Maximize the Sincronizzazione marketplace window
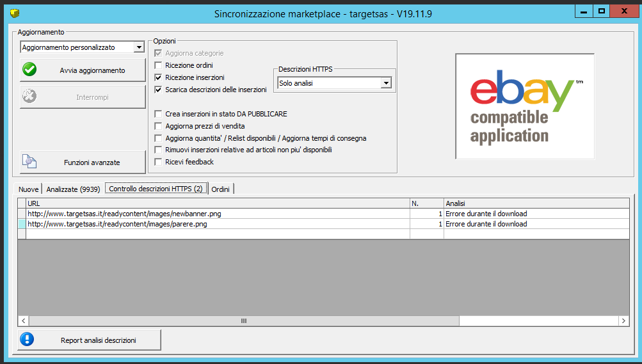Image resolution: width=642 pixels, height=364 pixels. click(602, 12)
